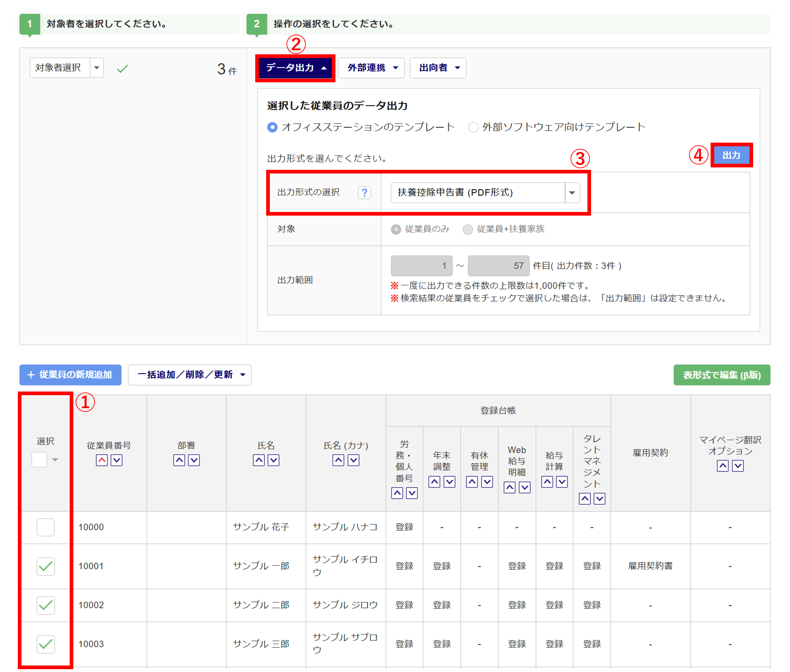Screen dimensions: 790x672
Task: Sort マイページ翻訳オプション column ascending
Action: [723, 466]
